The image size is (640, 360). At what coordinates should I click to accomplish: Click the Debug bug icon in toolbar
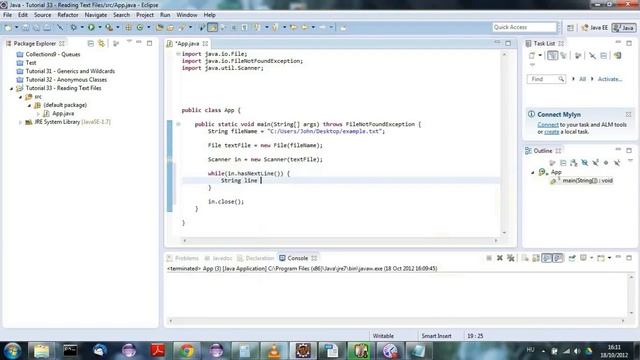pyautogui.click(x=73, y=27)
